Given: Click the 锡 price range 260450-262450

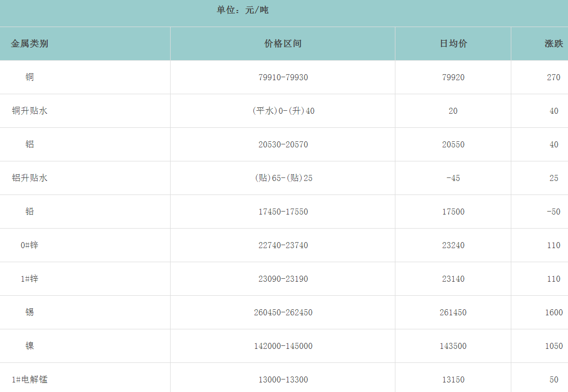Looking at the screenshot, I should 283,312.
